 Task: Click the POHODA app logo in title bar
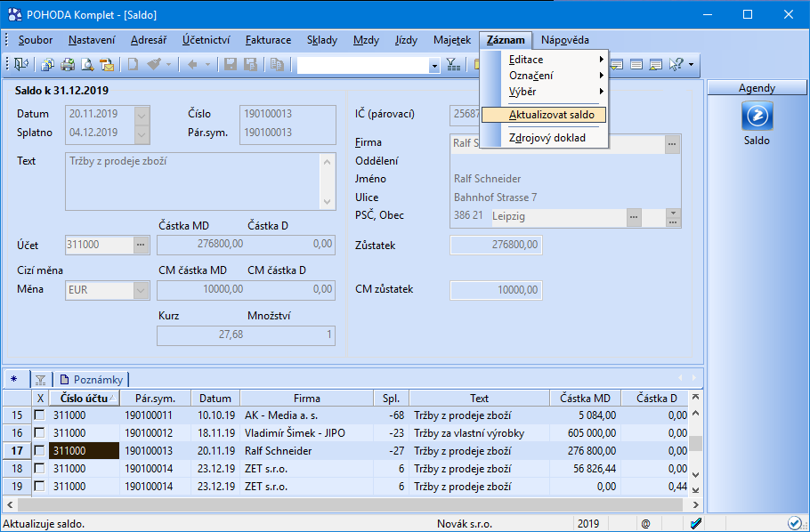point(14,14)
